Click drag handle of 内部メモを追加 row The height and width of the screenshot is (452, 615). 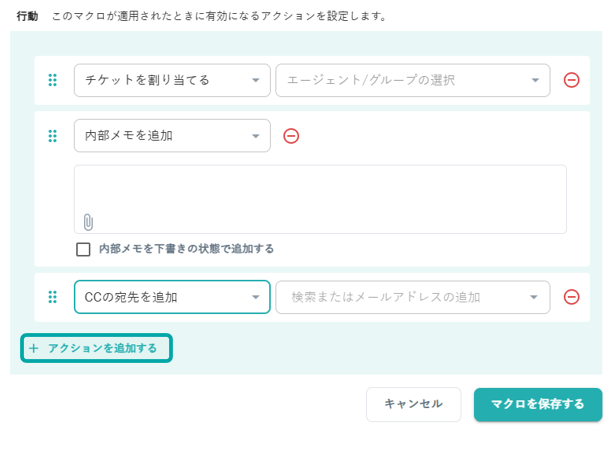point(52,136)
